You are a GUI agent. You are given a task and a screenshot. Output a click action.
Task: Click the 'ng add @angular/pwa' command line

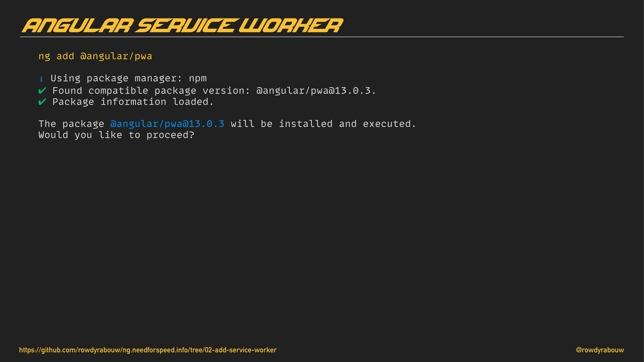95,56
